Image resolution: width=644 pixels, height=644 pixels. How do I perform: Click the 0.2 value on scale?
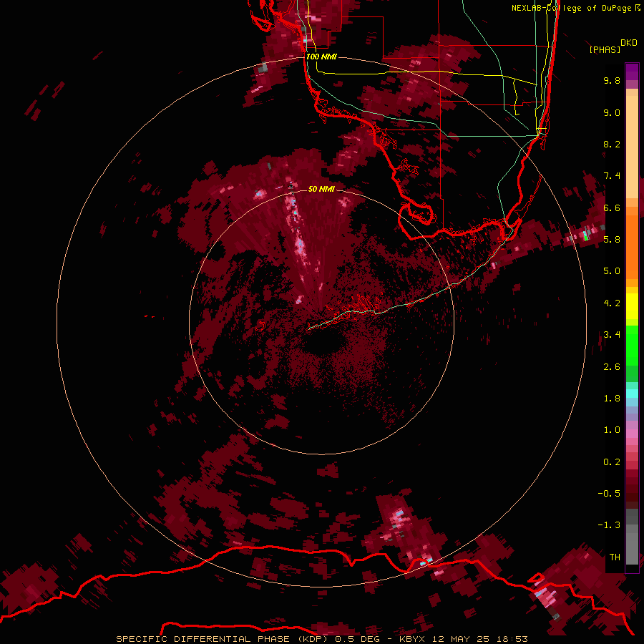pos(612,462)
